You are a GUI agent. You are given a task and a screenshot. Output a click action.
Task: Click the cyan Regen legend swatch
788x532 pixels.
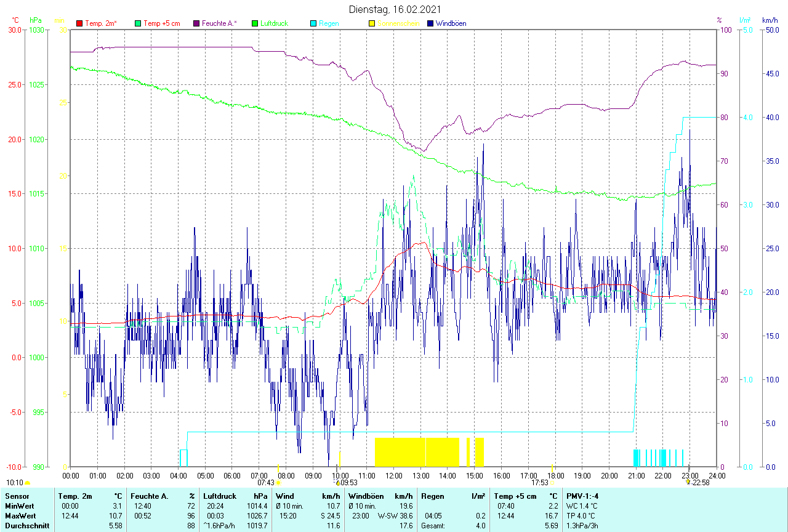coord(313,23)
